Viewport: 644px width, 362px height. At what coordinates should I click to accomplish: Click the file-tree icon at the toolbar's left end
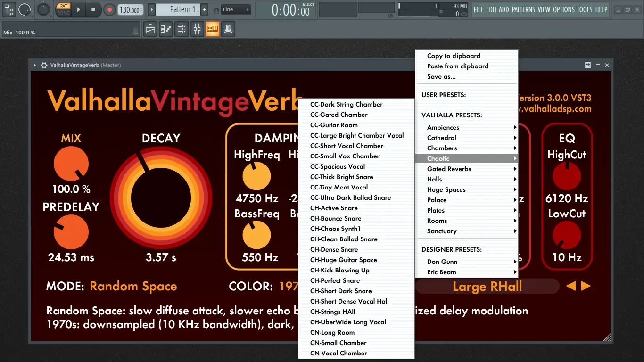(x=9, y=9)
